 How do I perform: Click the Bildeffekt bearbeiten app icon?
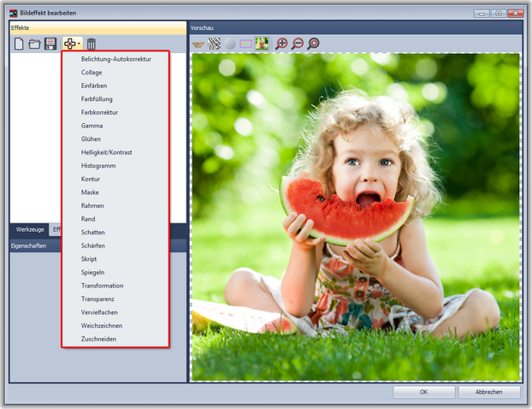tap(14, 13)
